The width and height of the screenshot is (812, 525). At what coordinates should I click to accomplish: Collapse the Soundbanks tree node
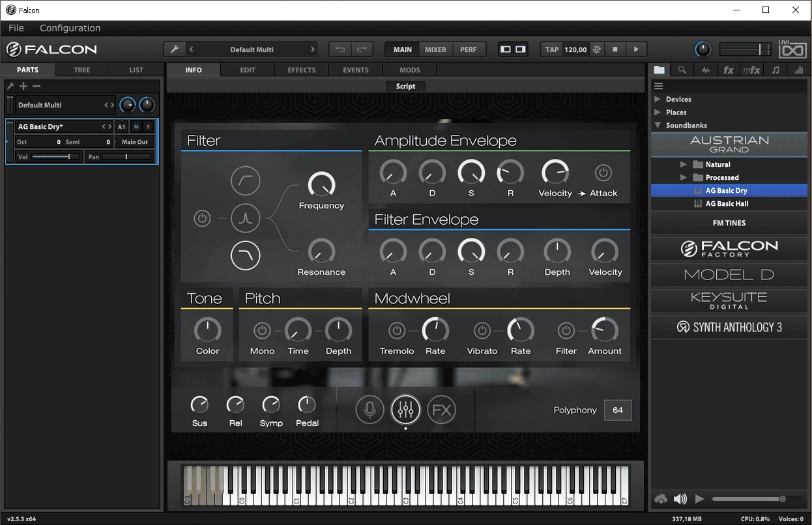pos(658,125)
